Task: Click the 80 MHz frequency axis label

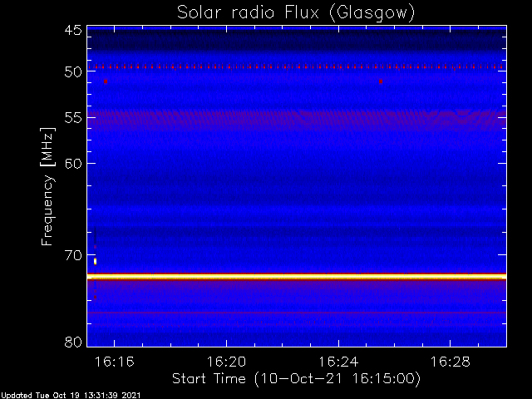Action: pos(73,342)
